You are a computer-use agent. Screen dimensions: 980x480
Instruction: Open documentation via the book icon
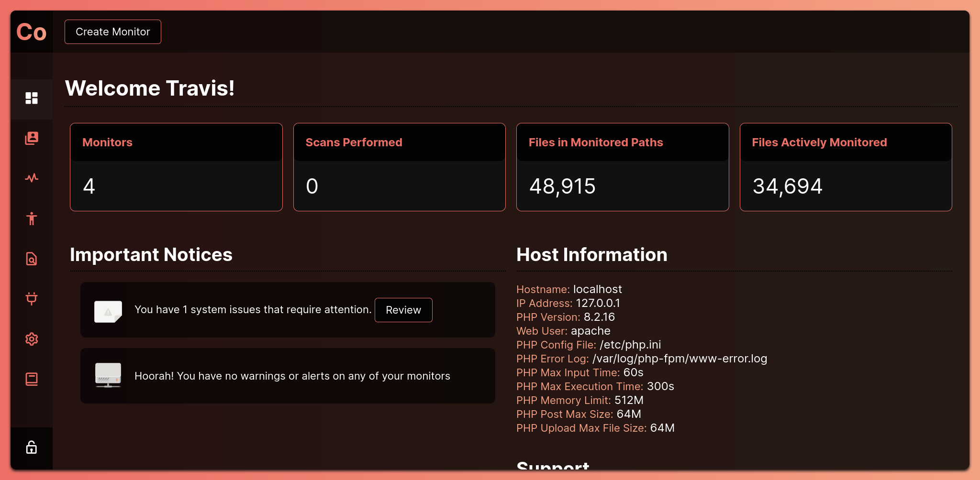(32, 379)
